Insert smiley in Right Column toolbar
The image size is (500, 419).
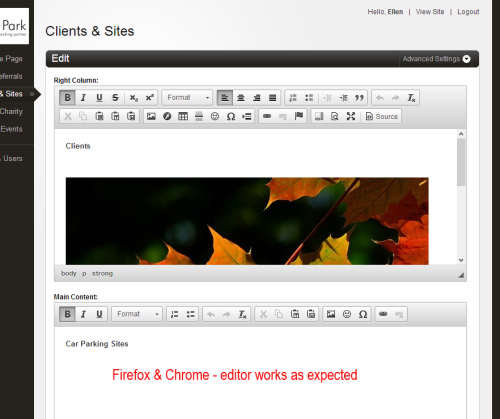(215, 116)
